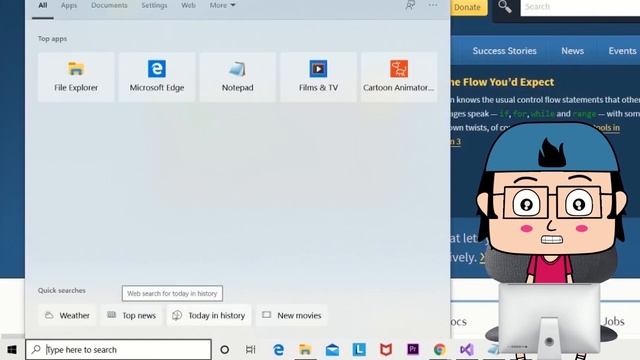Open News menu on Python website
Screen dimensions: 640x360
(572, 51)
